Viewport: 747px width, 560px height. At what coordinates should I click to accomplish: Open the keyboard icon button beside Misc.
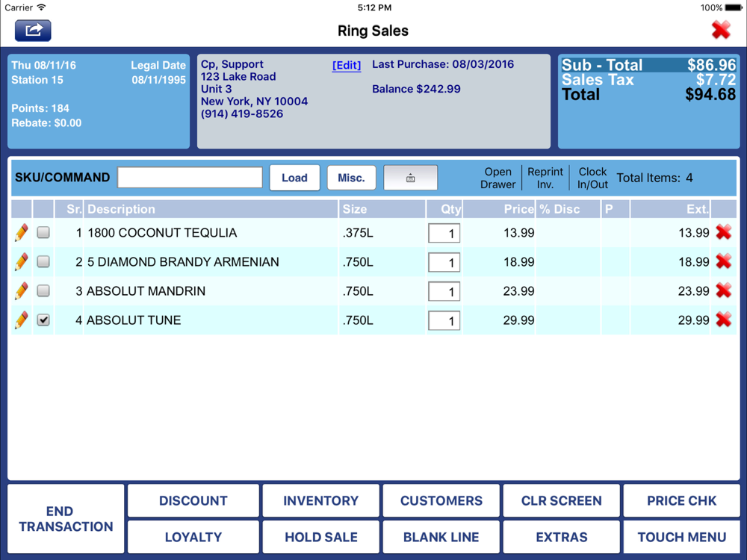[410, 178]
